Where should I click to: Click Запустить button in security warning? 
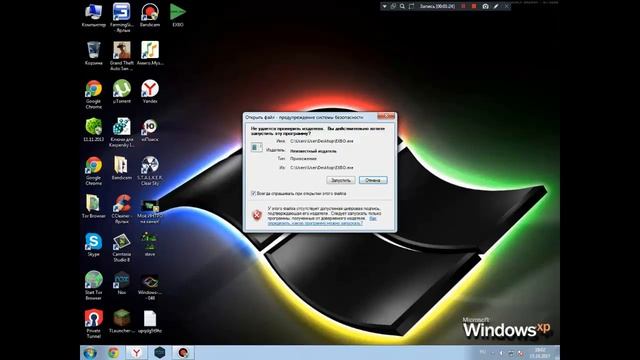click(x=340, y=180)
